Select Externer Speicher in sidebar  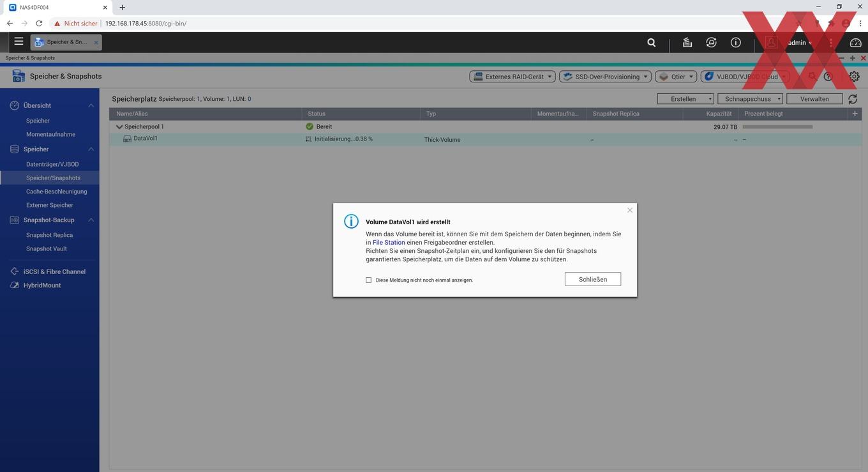pos(50,205)
